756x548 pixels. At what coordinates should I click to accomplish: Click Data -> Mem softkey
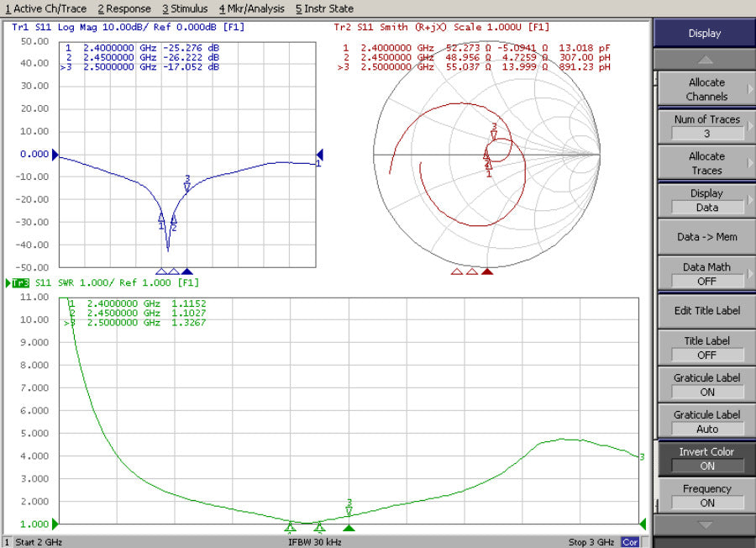[x=706, y=237]
